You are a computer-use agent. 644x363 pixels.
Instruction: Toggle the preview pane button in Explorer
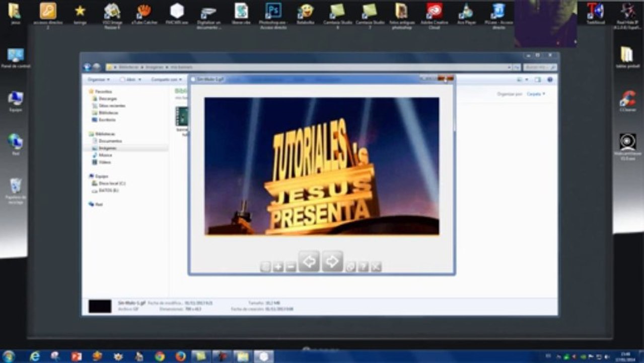538,80
